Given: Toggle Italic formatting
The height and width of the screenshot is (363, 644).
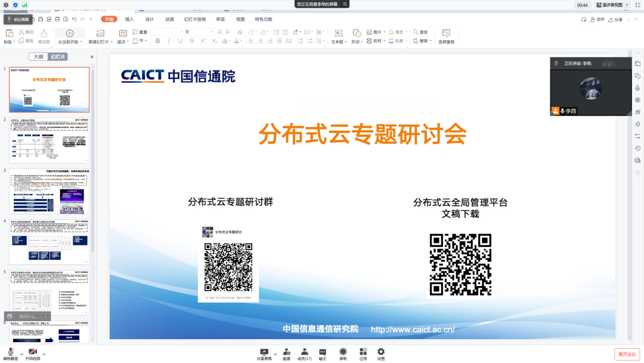Looking at the screenshot, I should (169, 41).
